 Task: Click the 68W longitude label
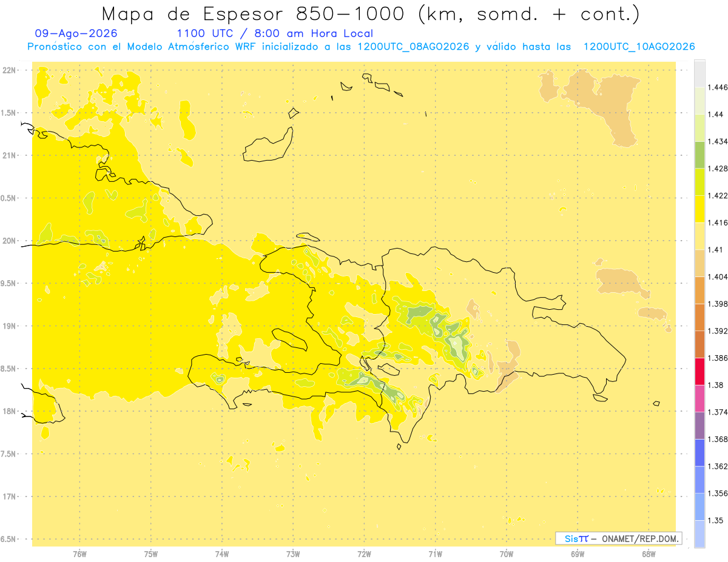[x=649, y=554]
